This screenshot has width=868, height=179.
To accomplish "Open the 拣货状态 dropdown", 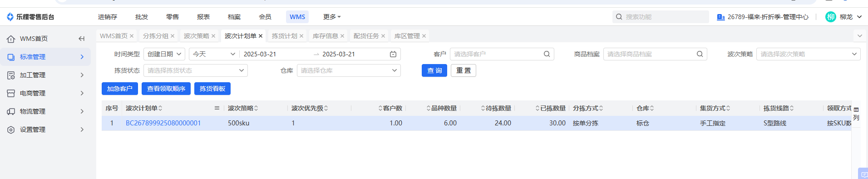I will click(196, 70).
